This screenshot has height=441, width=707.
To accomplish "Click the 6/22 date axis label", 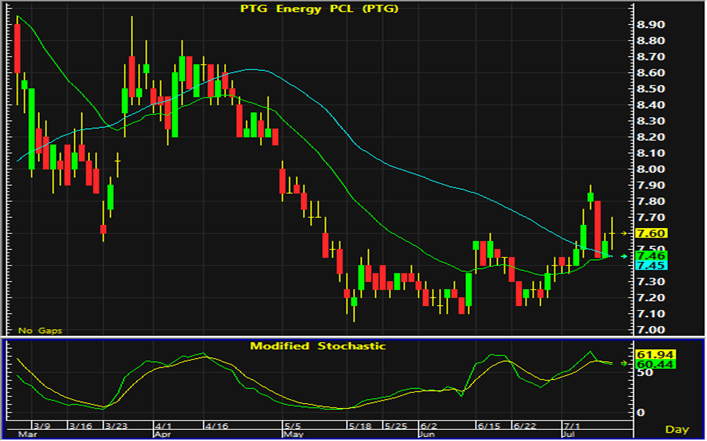I will [524, 426].
